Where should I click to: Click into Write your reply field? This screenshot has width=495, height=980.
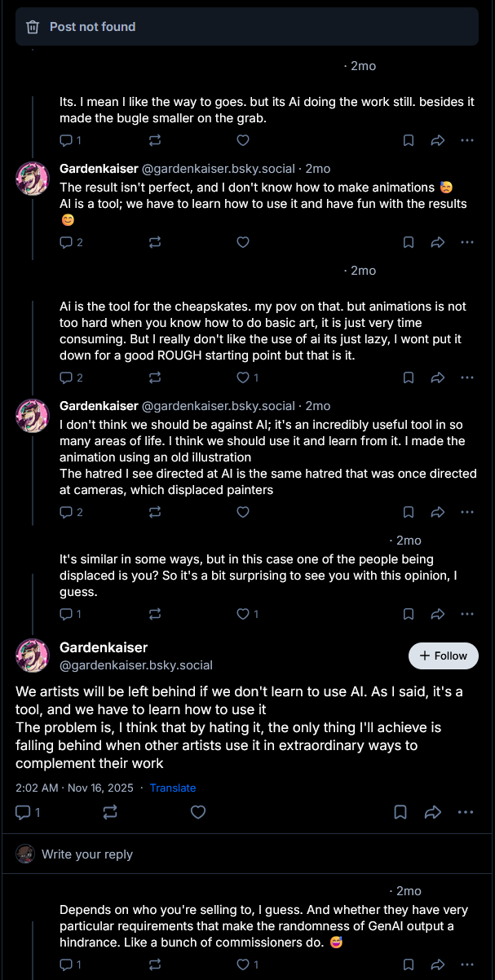point(245,854)
